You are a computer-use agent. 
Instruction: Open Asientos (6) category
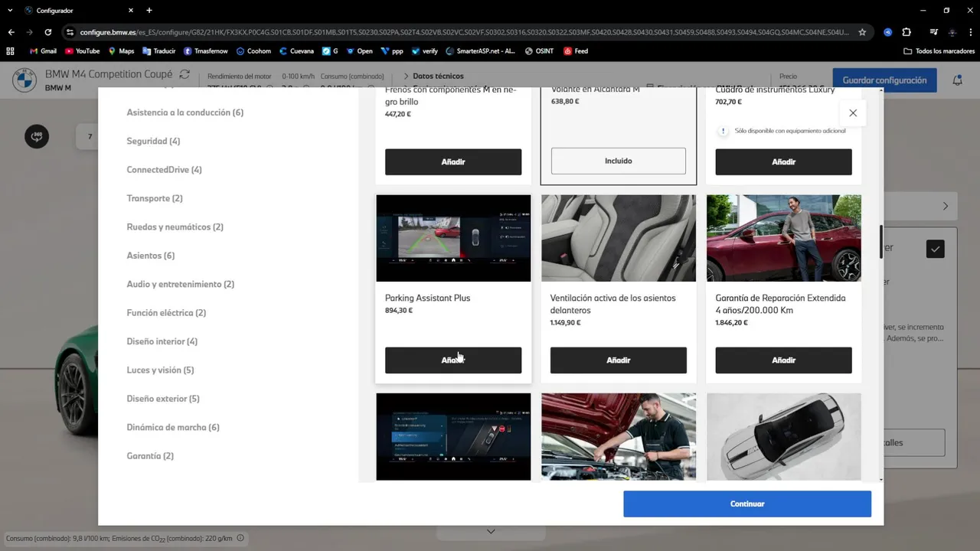tap(151, 256)
